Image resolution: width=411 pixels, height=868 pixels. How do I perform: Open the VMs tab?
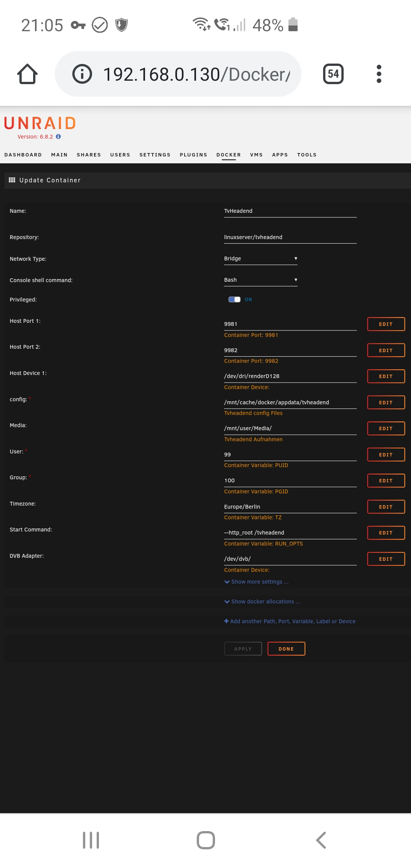256,155
